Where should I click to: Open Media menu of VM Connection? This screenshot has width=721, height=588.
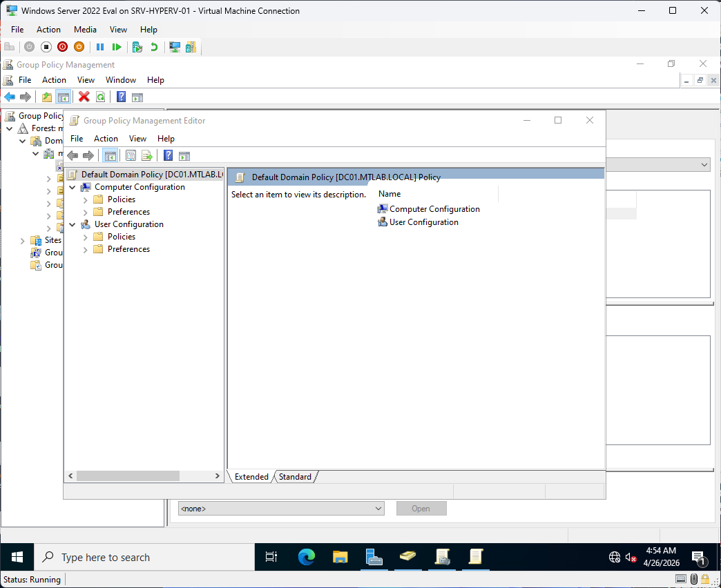point(85,30)
